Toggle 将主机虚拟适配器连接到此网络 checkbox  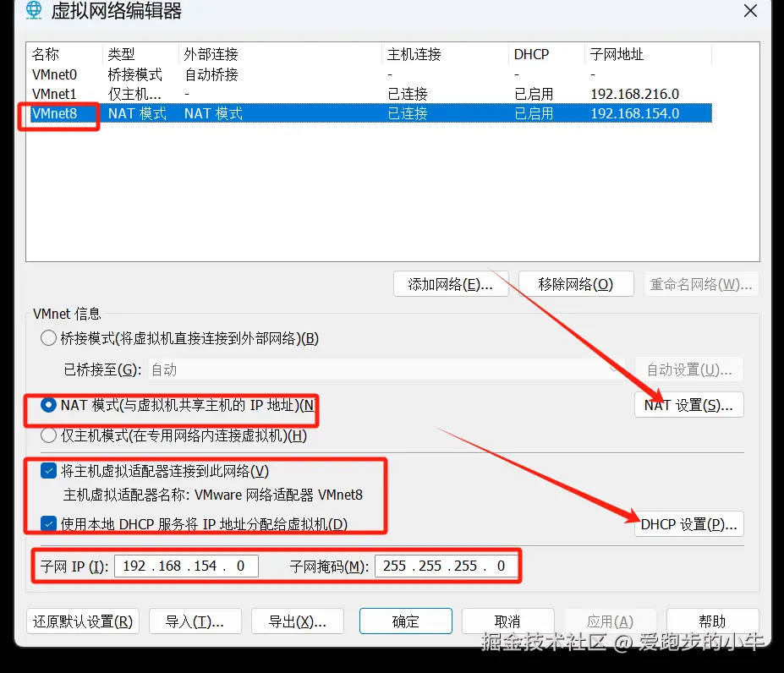pos(48,471)
